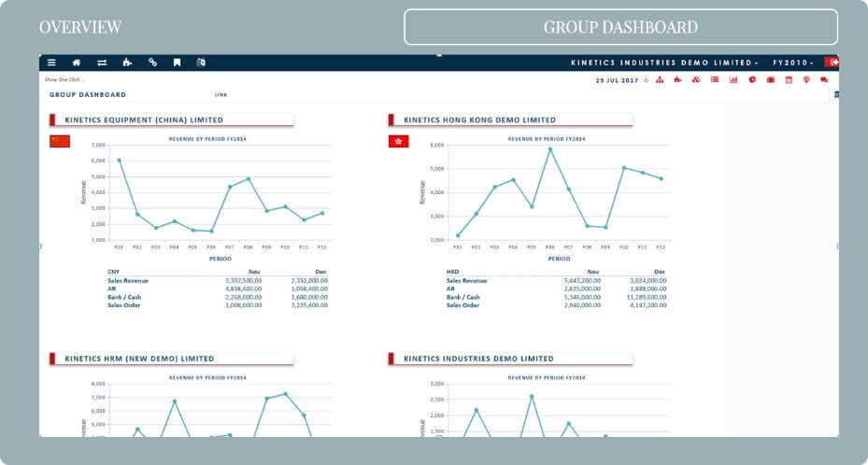Click the GROUP DASHBOARD header tab
The image size is (868, 465).
pos(620,27)
